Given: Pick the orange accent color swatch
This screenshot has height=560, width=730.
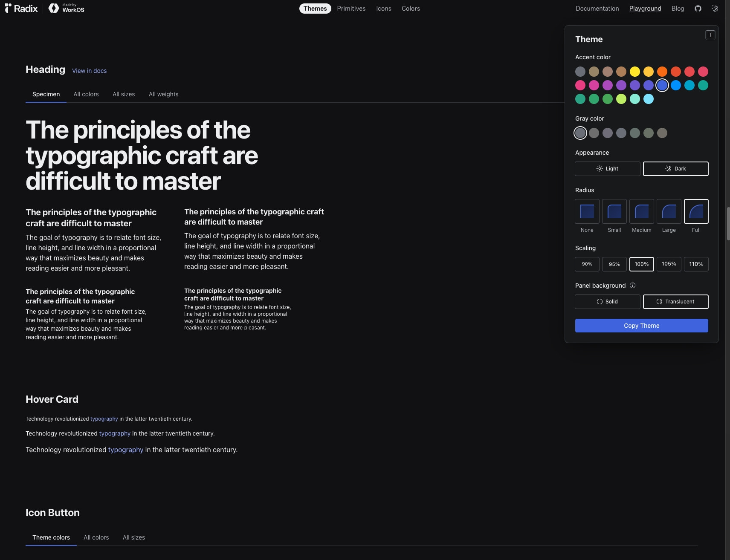Looking at the screenshot, I should pyautogui.click(x=662, y=72).
